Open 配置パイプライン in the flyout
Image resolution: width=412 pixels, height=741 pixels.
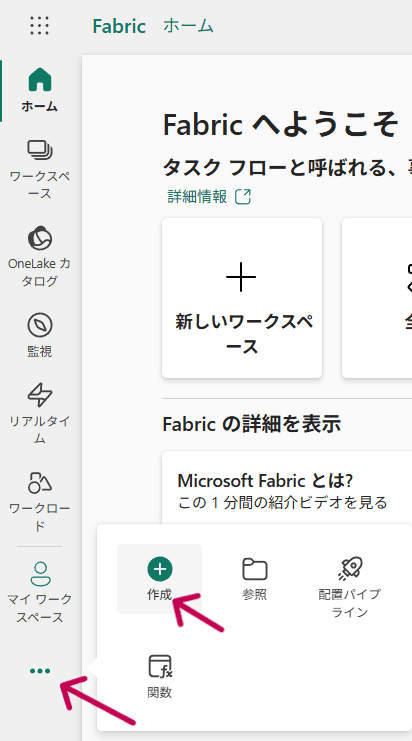tap(350, 587)
